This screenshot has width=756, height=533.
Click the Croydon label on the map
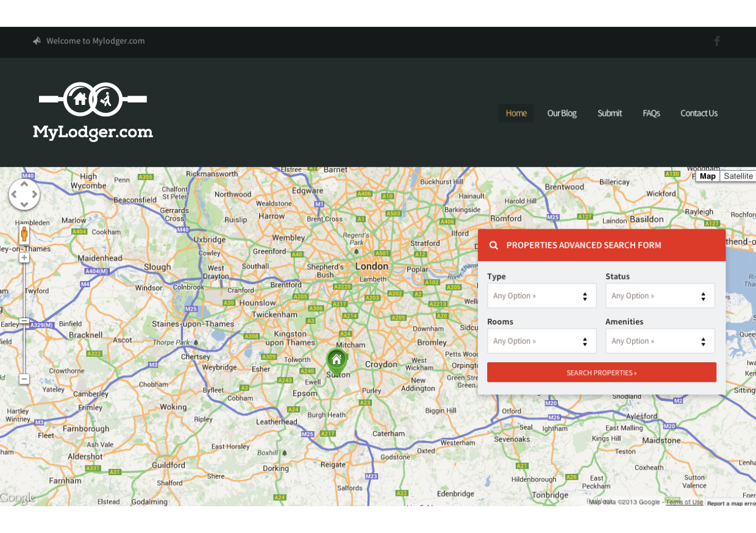point(381,365)
